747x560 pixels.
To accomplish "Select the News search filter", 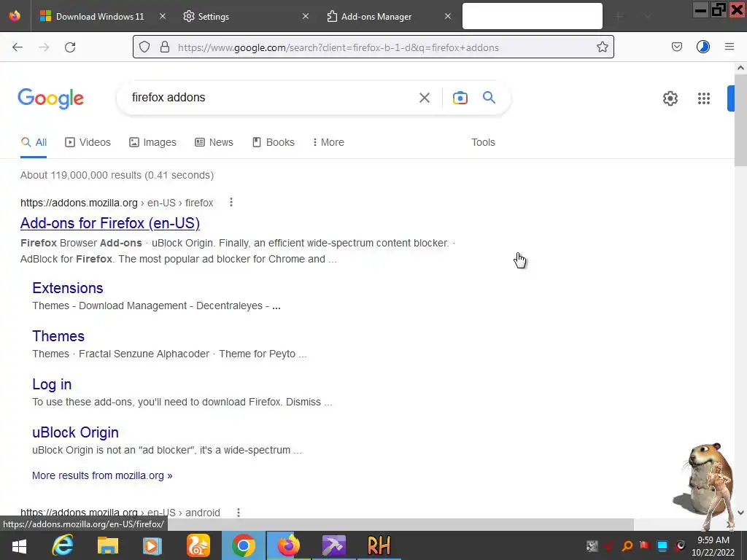I will pyautogui.click(x=214, y=142).
